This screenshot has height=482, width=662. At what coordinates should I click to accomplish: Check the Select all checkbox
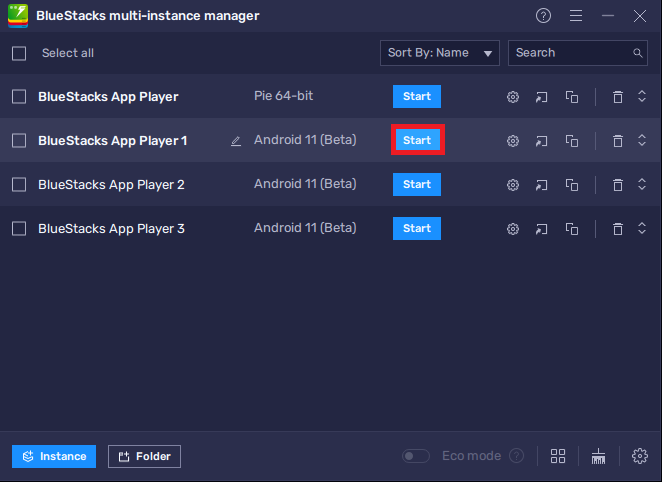[x=19, y=53]
